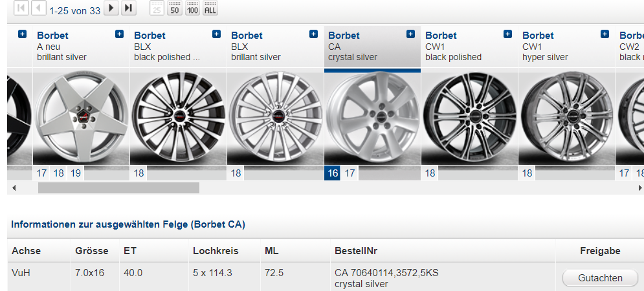Viewport: 644px width, 291px height.
Task: Choose size 16 for Borbet CA
Action: (333, 173)
